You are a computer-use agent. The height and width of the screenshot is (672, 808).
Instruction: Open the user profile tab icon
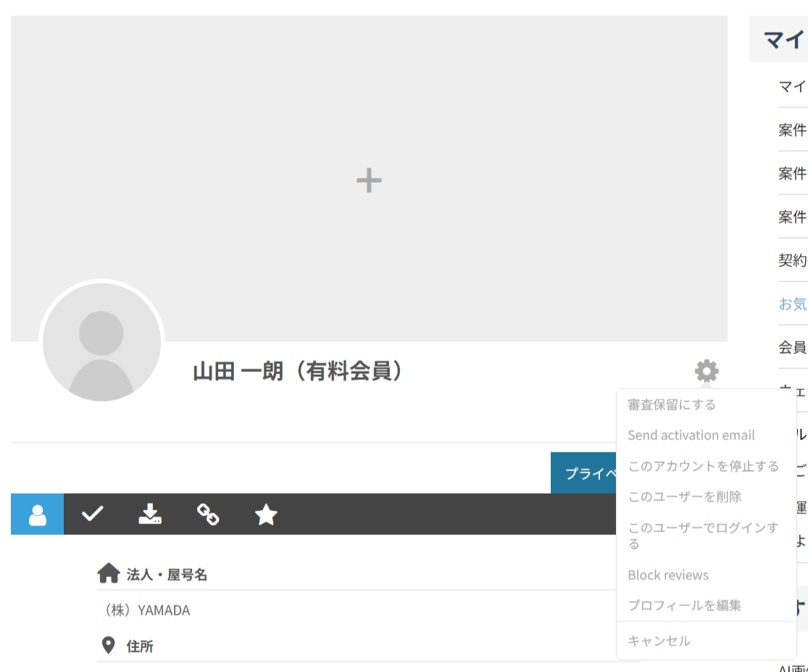(x=37, y=515)
